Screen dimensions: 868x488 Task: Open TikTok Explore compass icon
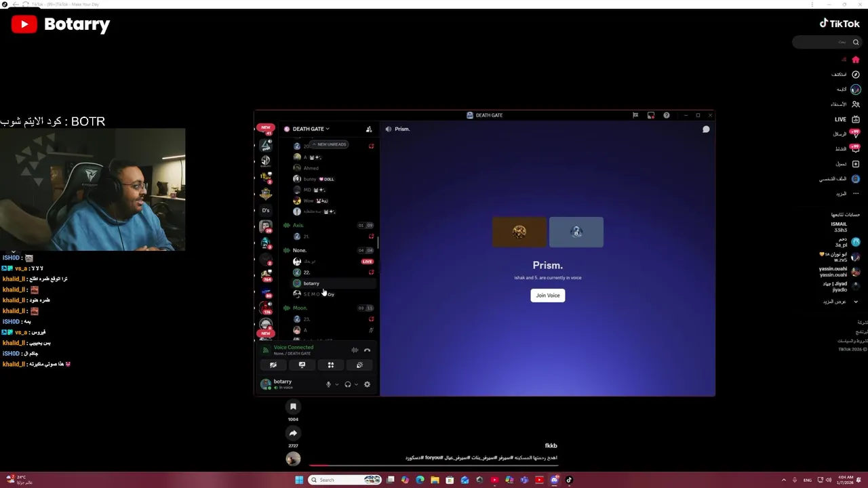click(x=856, y=75)
